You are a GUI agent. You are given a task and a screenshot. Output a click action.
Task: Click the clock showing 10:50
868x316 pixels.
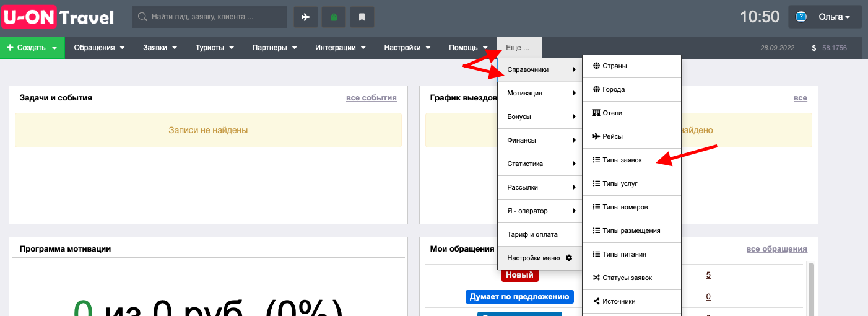click(x=760, y=17)
